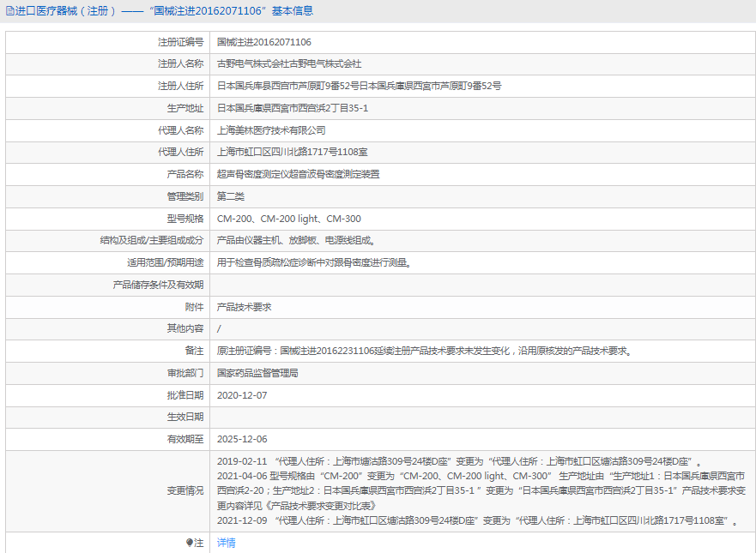Image resolution: width=756 pixels, height=553 pixels.
Task: Click the 产品技术要求 attachment text
Action: coord(244,307)
